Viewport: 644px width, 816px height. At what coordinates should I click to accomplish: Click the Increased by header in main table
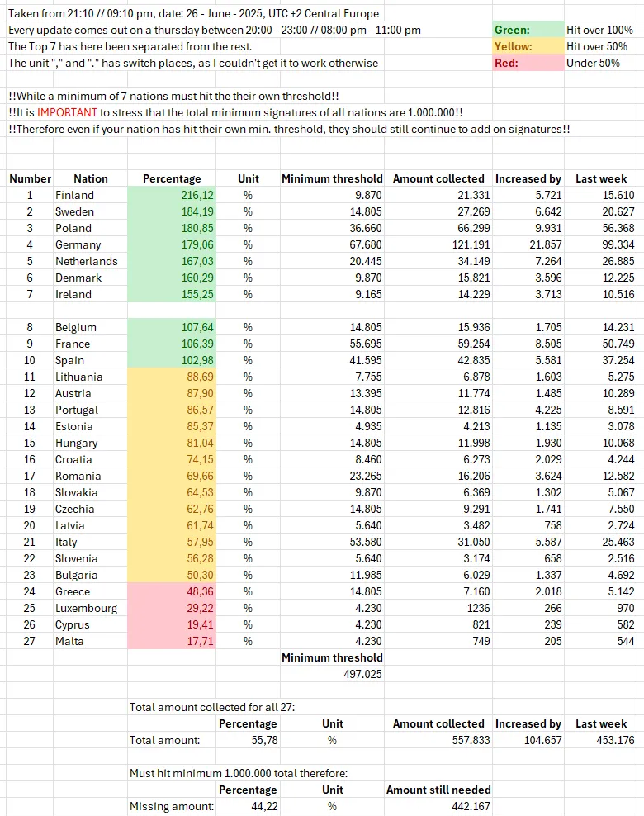pyautogui.click(x=528, y=178)
